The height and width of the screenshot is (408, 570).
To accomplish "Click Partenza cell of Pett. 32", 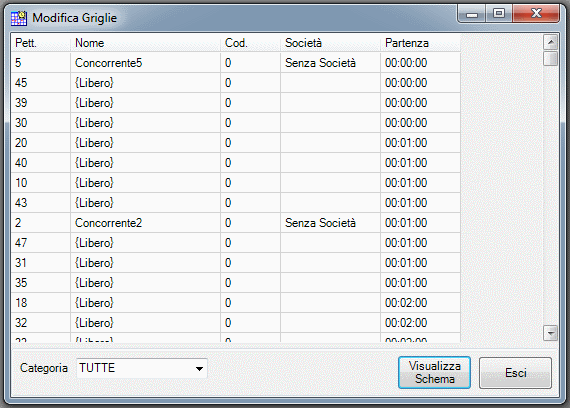I will pos(420,323).
